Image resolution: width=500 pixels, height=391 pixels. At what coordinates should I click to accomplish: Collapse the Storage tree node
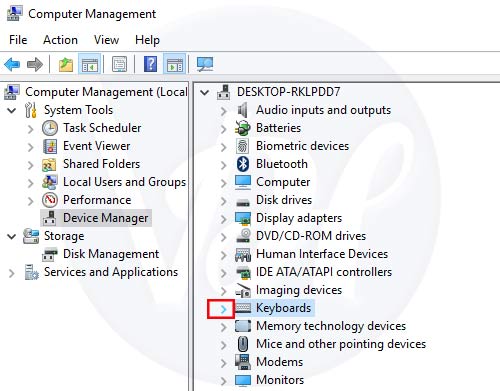click(x=12, y=236)
